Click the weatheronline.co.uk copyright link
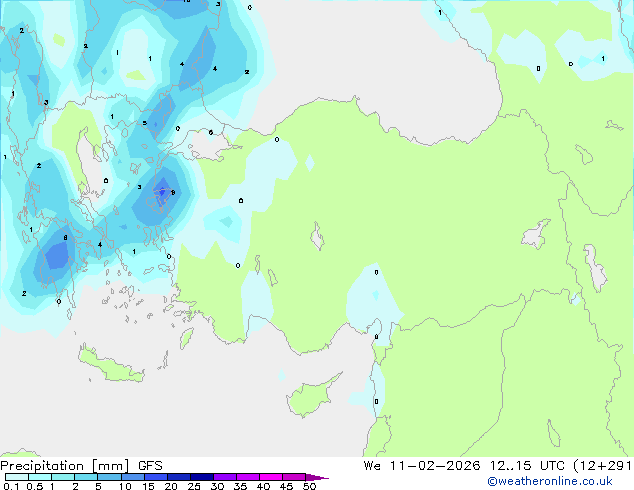This screenshot has height=490, width=634. coord(549,481)
